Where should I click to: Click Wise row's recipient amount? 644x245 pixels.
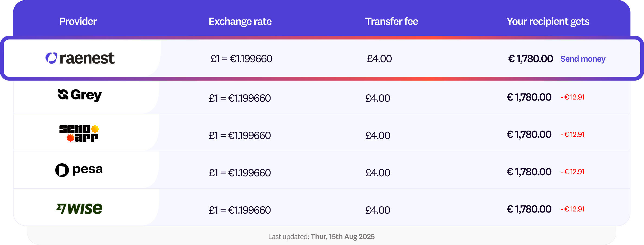[x=529, y=209]
